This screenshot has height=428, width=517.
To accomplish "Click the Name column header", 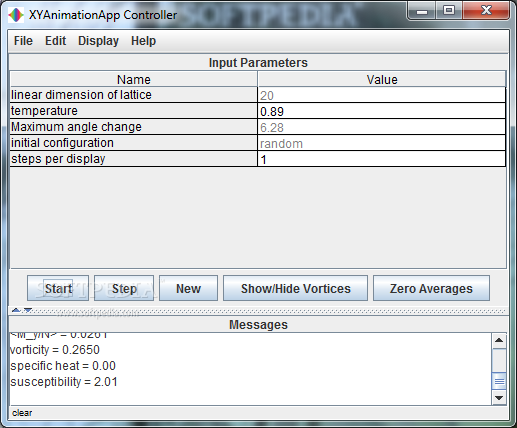I will pyautogui.click(x=134, y=79).
